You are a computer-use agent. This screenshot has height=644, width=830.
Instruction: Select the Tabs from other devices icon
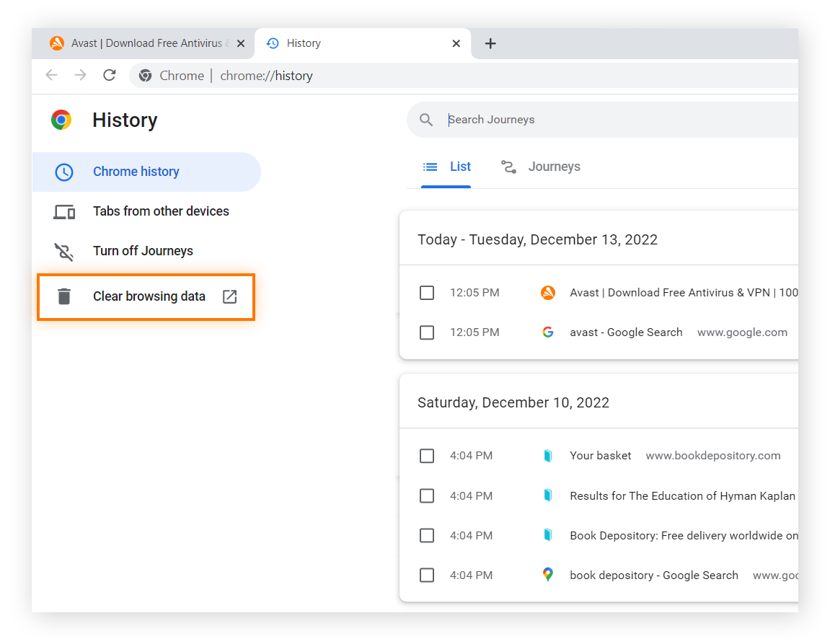pyautogui.click(x=64, y=211)
